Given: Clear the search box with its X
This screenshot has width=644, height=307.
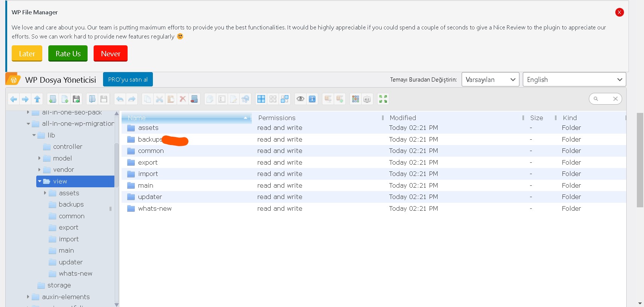Looking at the screenshot, I should pyautogui.click(x=615, y=99).
